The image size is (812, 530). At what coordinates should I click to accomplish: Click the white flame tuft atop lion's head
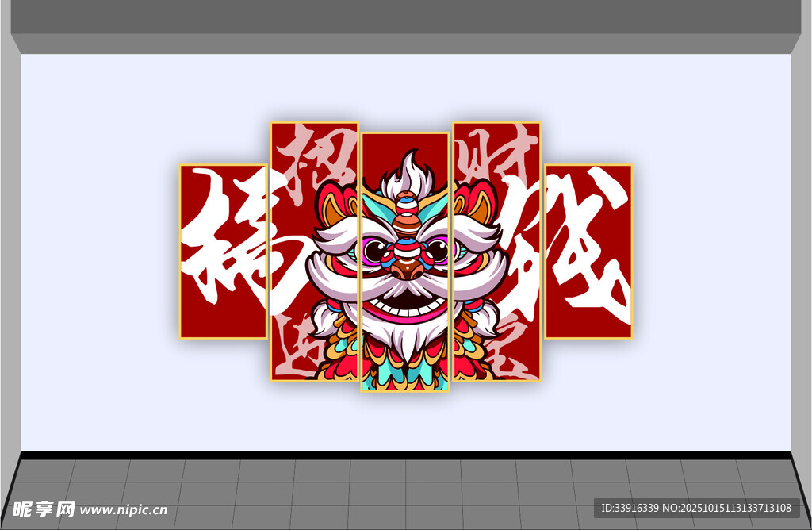(407, 171)
